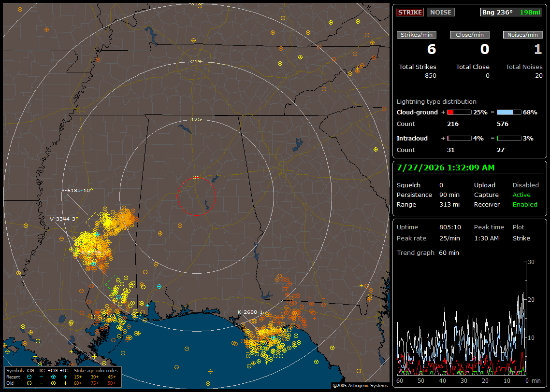
Task: Click the bearing and distance readout box
Action: (511, 12)
